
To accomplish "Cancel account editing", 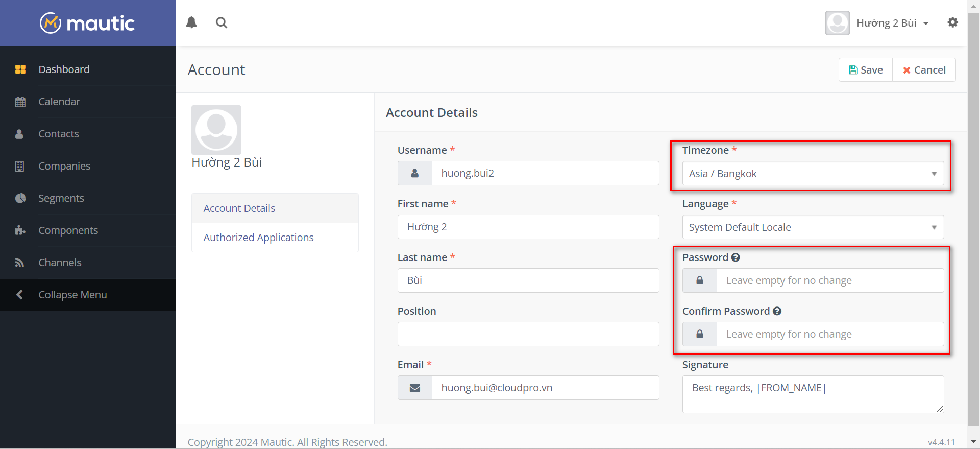I will pos(924,70).
